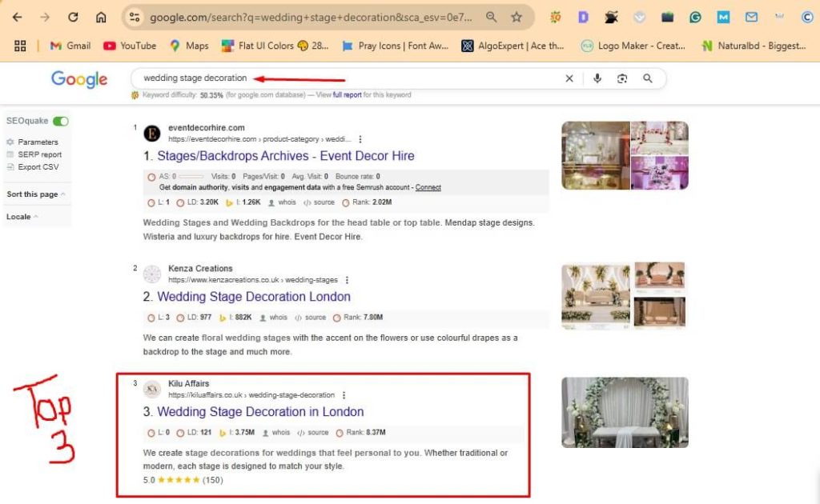Click the eventdecorhire.com site favicon
The image size is (820, 504).
coord(152,133)
